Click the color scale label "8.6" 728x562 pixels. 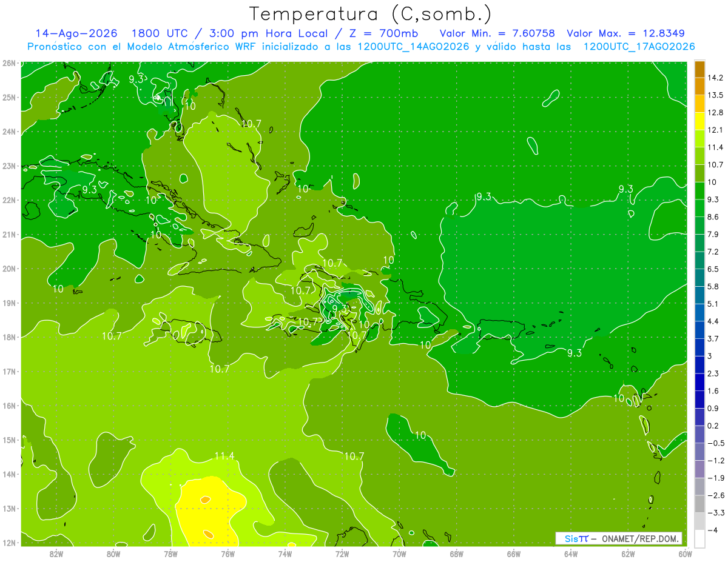pyautogui.click(x=714, y=216)
